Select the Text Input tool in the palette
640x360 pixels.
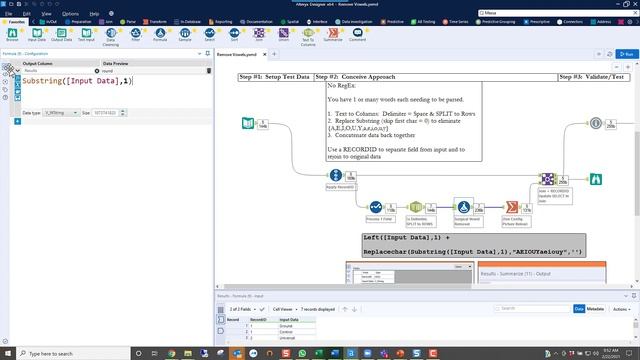pos(86,35)
